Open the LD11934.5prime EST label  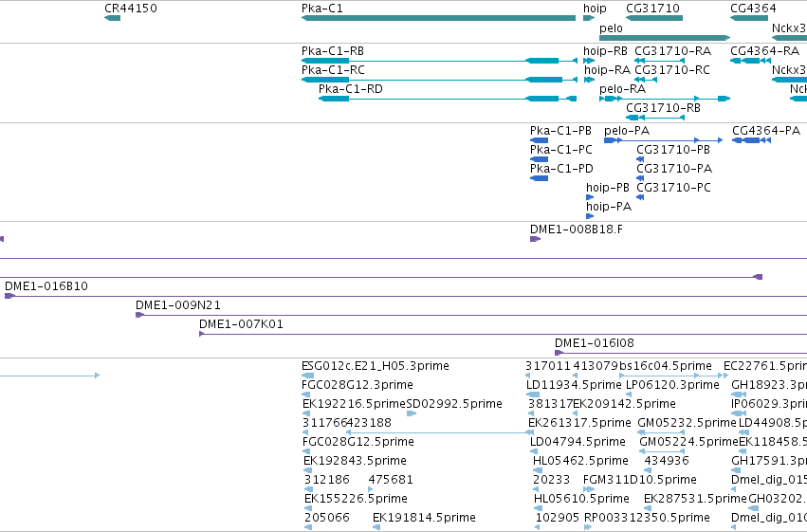click(574, 385)
